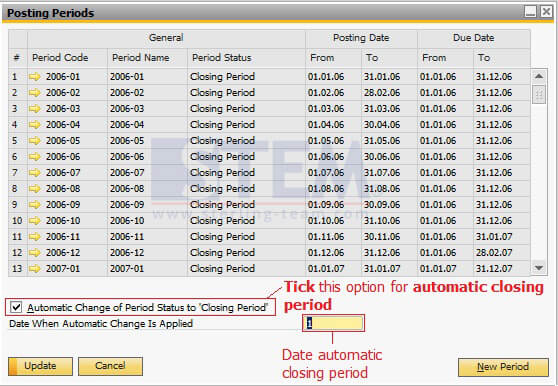Open link arrow for period 2006-12

click(35, 253)
